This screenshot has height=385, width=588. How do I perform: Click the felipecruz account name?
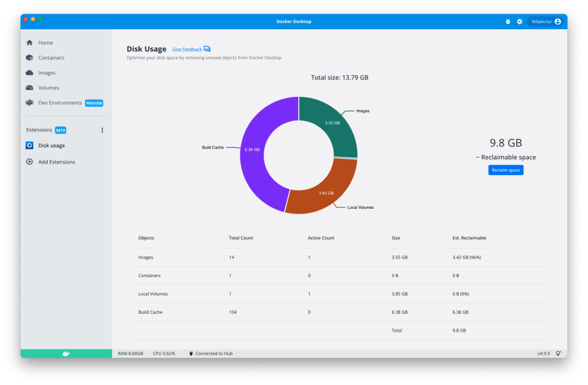541,22
